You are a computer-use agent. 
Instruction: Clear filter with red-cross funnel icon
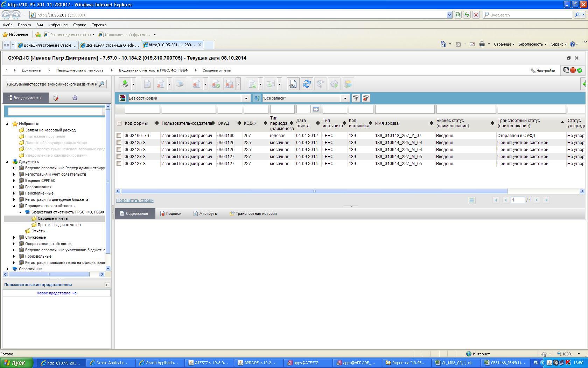coord(366,98)
